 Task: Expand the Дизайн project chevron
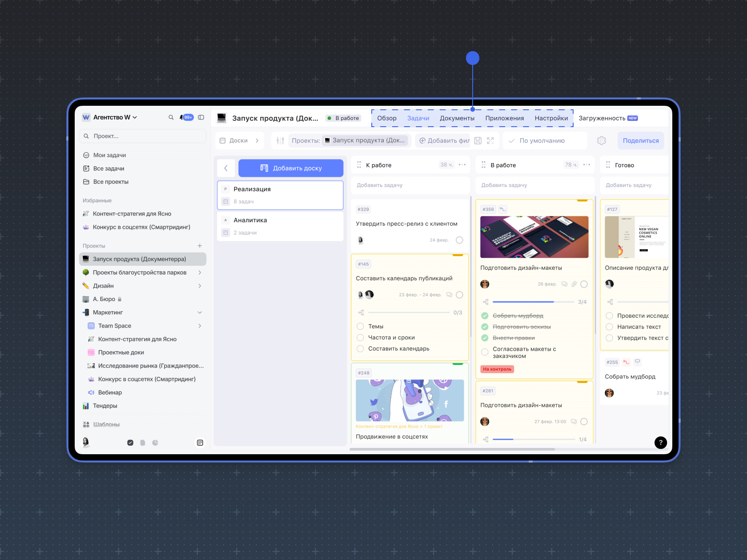(200, 286)
